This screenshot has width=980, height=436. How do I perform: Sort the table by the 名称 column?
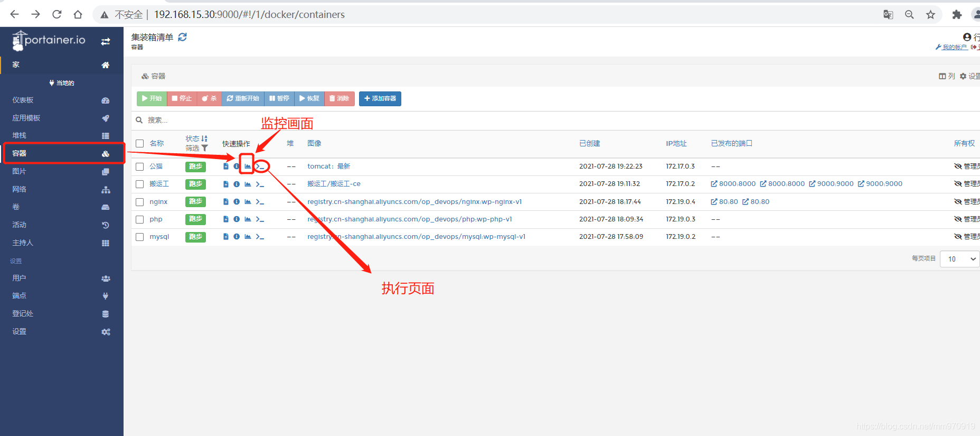coord(157,144)
